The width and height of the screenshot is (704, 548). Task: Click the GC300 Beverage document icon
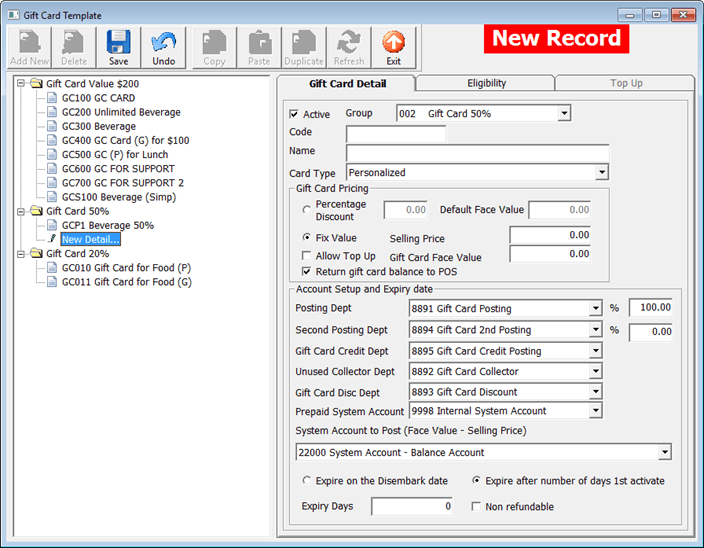coord(52,126)
